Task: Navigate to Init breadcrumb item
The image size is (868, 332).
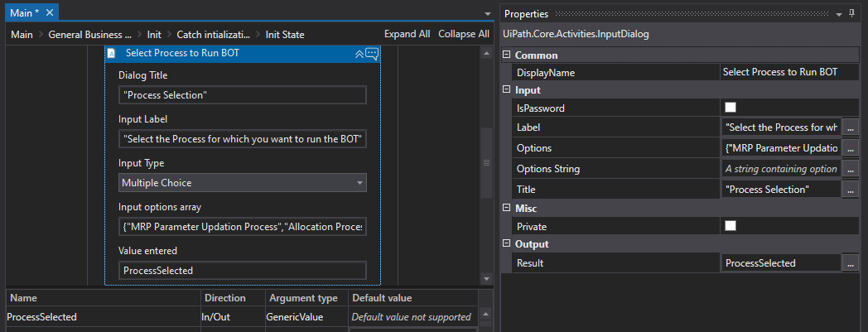Action: (154, 34)
